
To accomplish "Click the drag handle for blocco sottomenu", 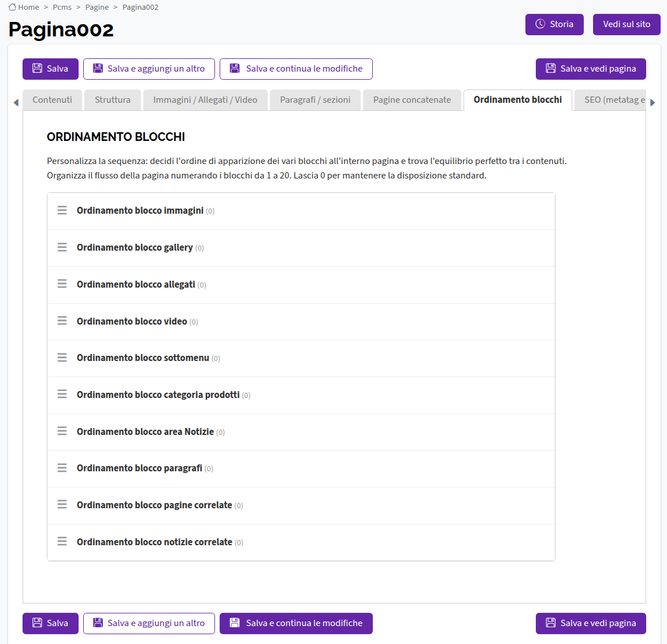I will coord(62,358).
